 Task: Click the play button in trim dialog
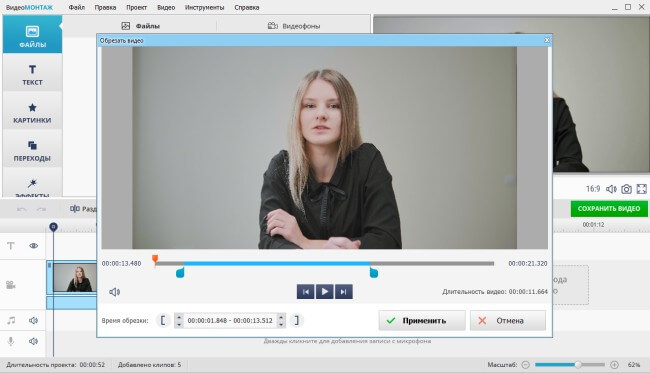325,292
